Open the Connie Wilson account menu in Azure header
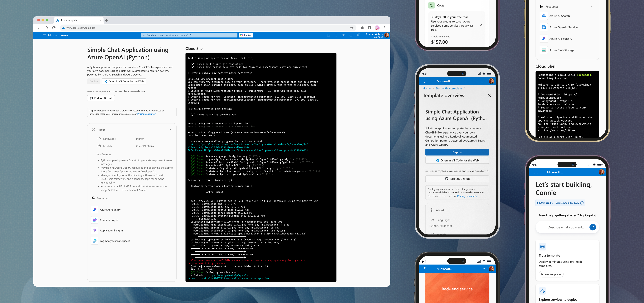This screenshot has width=644, height=303. point(377,35)
